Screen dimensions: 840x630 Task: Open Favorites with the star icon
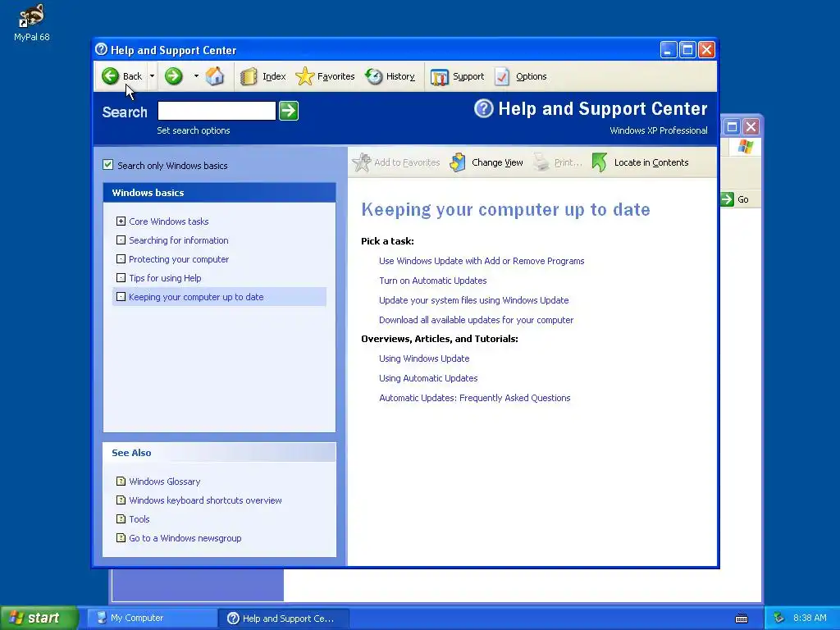pyautogui.click(x=325, y=76)
